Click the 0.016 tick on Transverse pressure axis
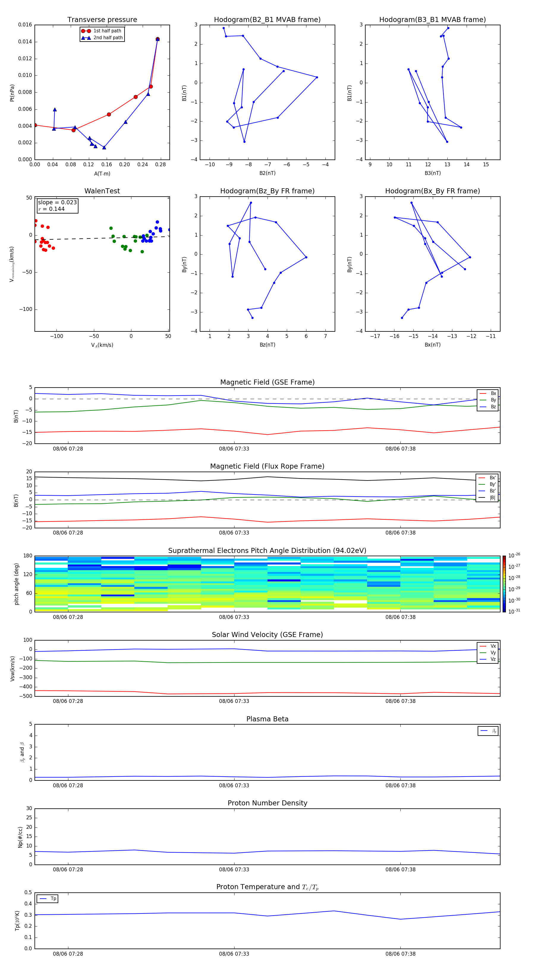The image size is (535, 980). coord(25,25)
